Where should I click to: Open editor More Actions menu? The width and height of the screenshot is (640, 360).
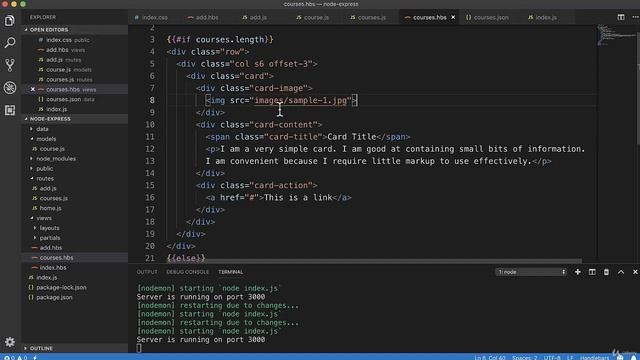(635, 17)
